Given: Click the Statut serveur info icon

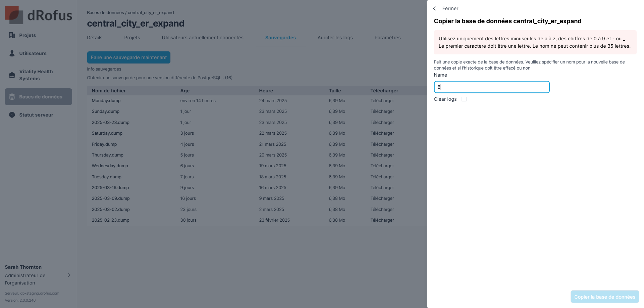Looking at the screenshot, I should [x=12, y=115].
